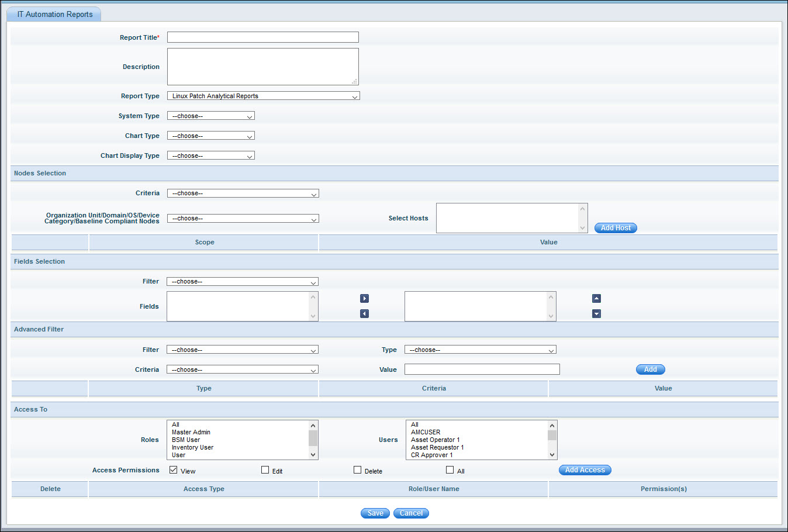Open the Nodes Selection Criteria dropdown
Screen dimensions: 788x532
[243, 194]
